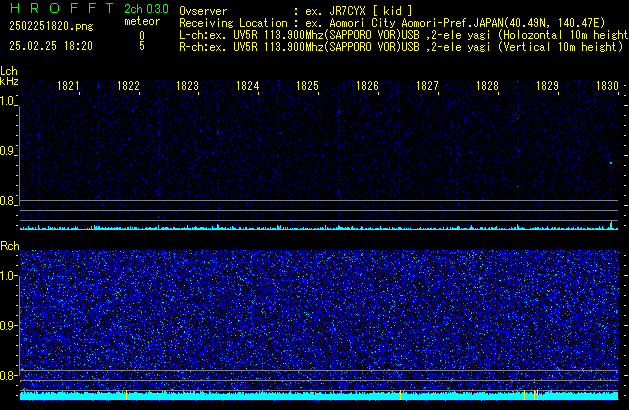The height and width of the screenshot is (410, 629).
Task: Select the 1830 time tick label
Action: (607, 86)
